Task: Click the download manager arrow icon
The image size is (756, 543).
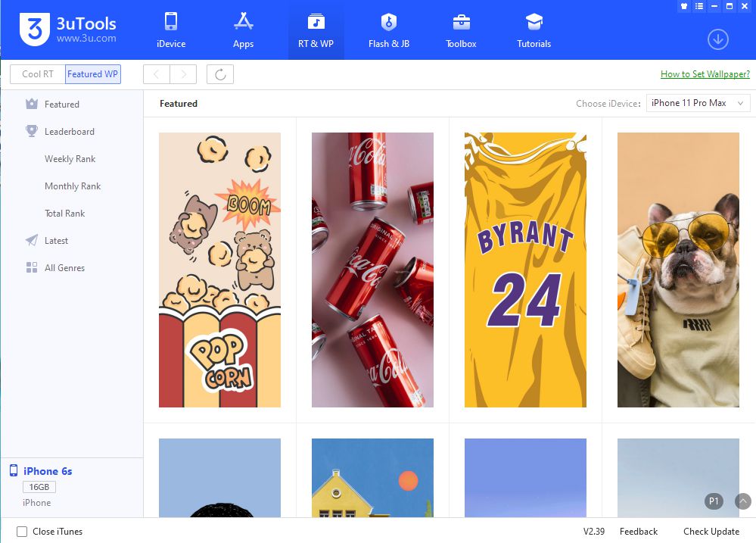Action: click(717, 39)
